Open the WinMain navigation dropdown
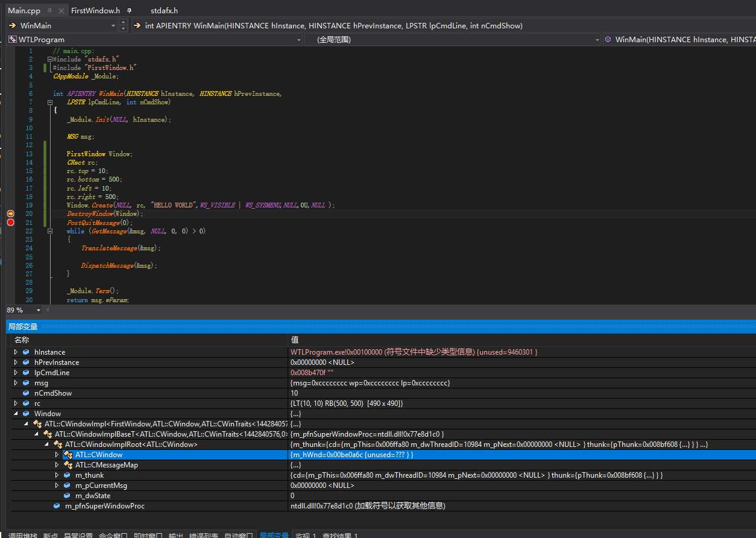Viewport: 756px width, 538px height. pyautogui.click(x=113, y=25)
